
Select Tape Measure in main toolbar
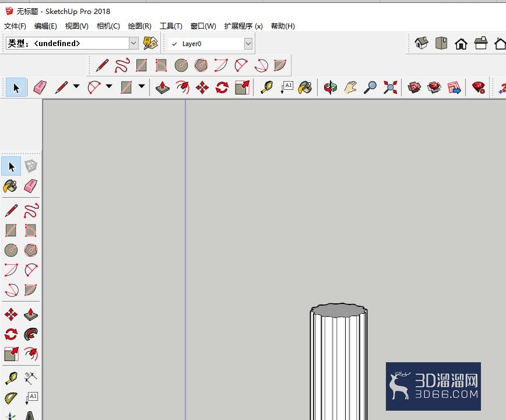(x=267, y=87)
